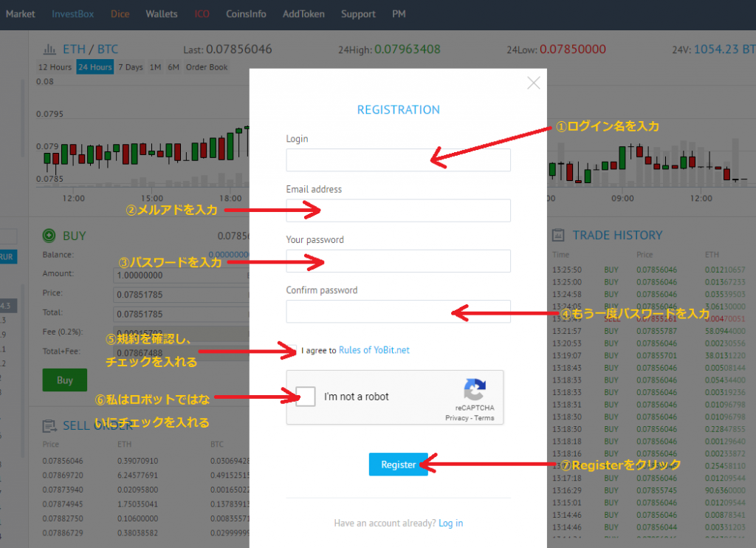This screenshot has width=756, height=548.
Task: Open Rules of YoBit.net link
Action: coord(374,350)
